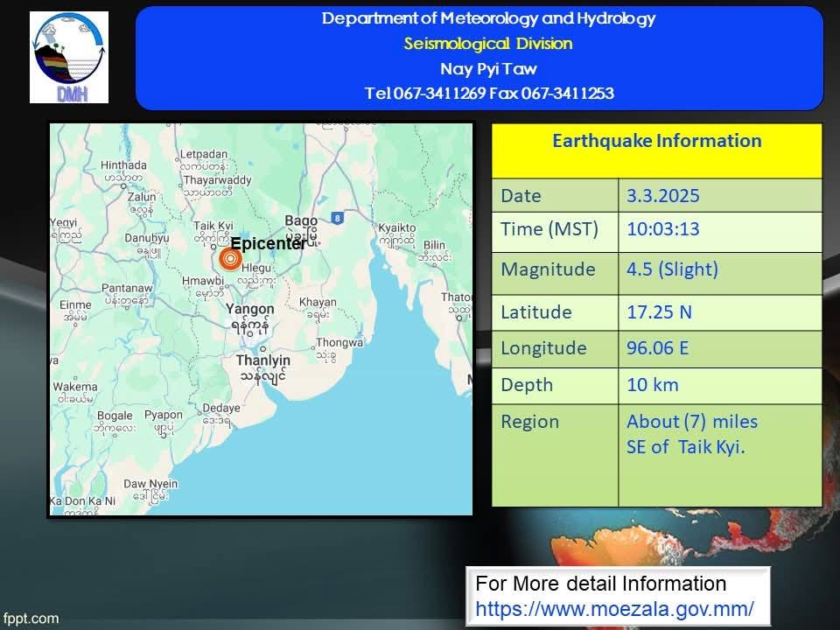Click Bilin label on the map

(434, 245)
